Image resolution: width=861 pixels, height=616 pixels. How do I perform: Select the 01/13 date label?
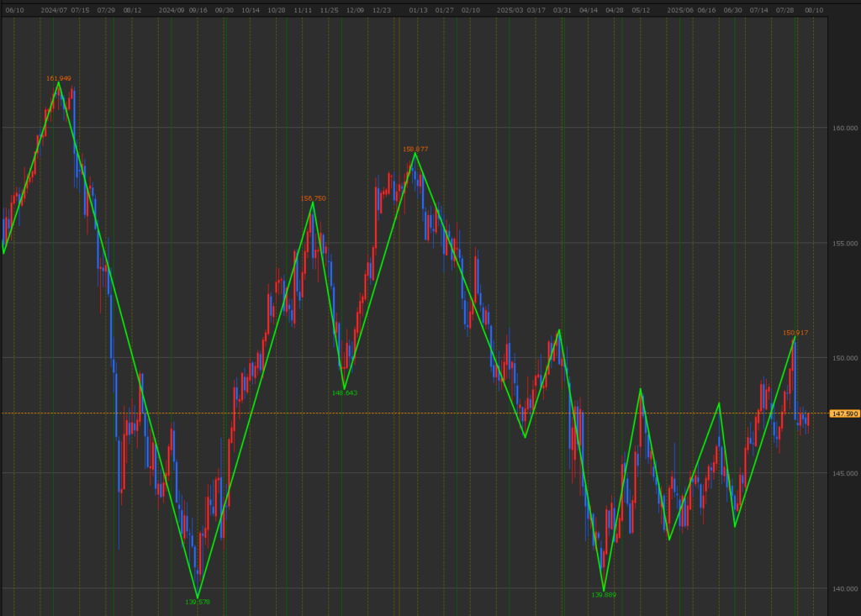[x=419, y=10]
